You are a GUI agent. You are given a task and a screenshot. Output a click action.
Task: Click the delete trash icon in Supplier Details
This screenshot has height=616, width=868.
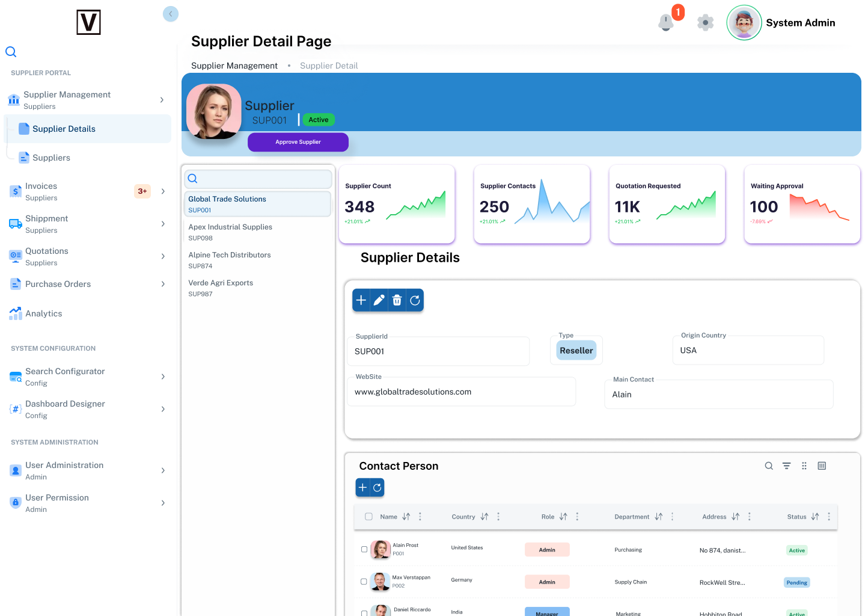(397, 300)
